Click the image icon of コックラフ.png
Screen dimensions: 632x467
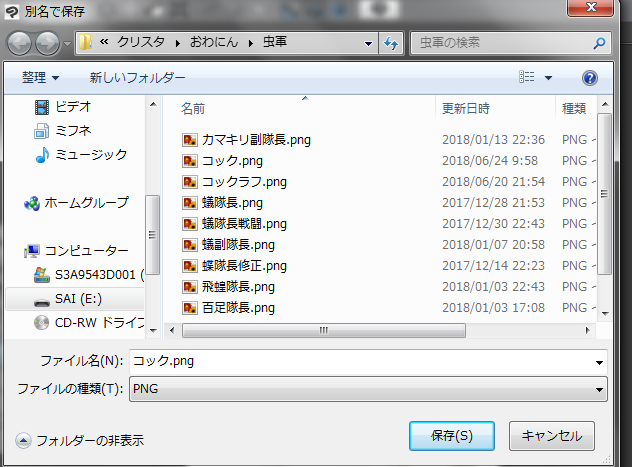coord(190,182)
